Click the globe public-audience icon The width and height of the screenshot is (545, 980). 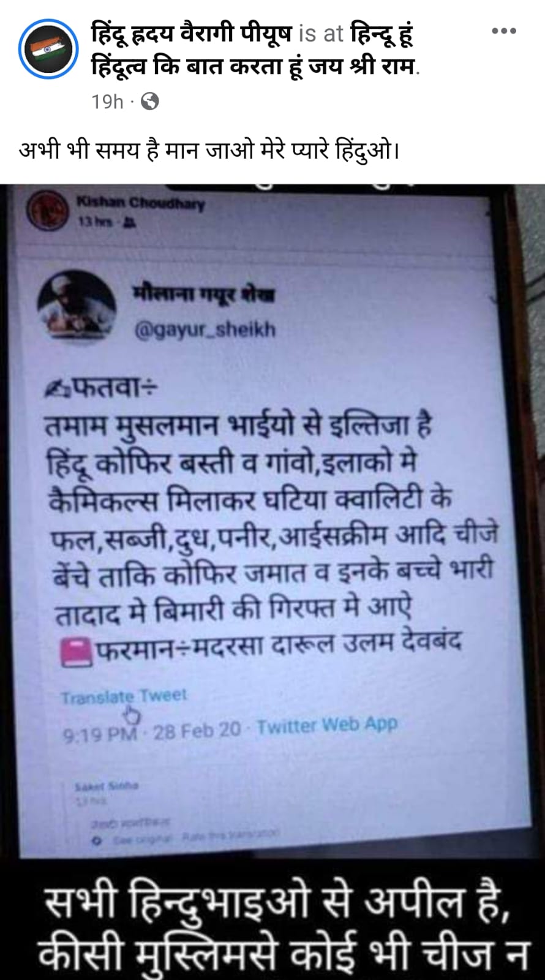[149, 101]
